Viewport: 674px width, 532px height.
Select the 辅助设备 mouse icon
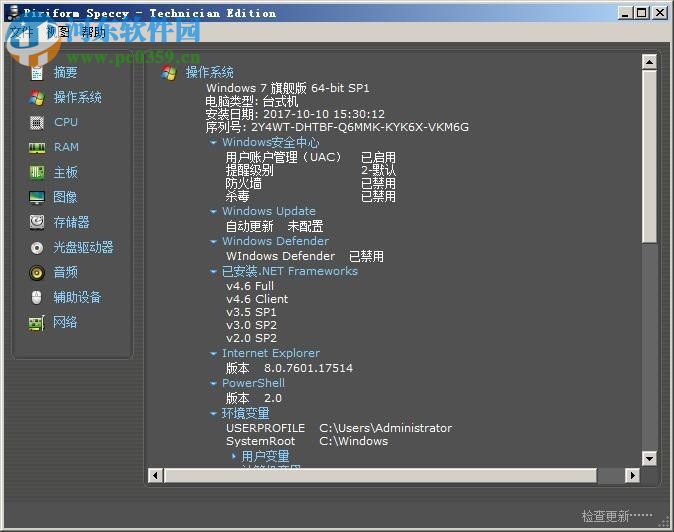tap(37, 297)
